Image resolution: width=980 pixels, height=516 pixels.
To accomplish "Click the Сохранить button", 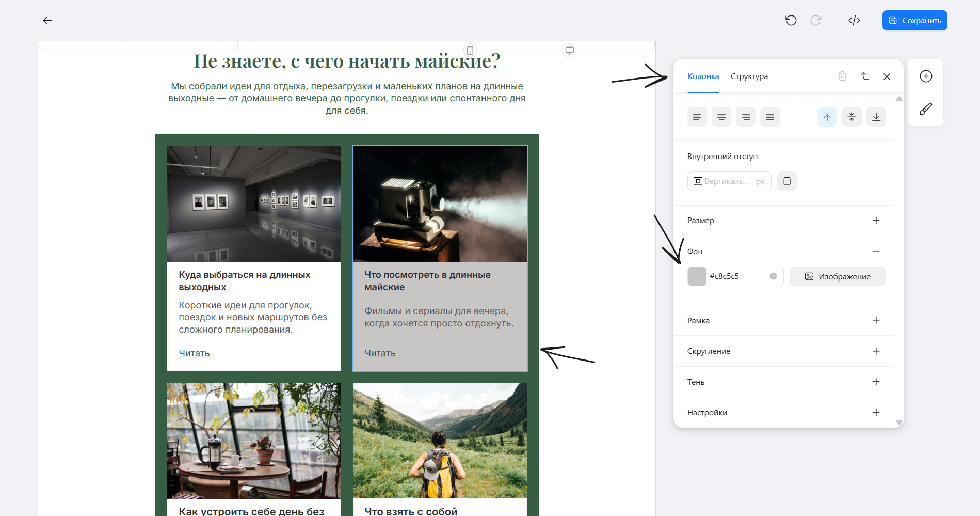I will (914, 20).
